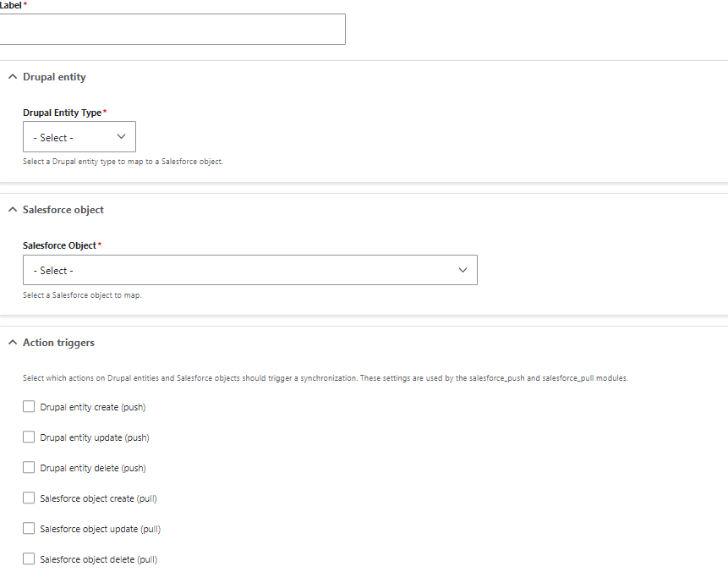The height and width of the screenshot is (572, 728).
Task: Enable Drupal entity update (push) checkbox
Action: click(x=29, y=437)
